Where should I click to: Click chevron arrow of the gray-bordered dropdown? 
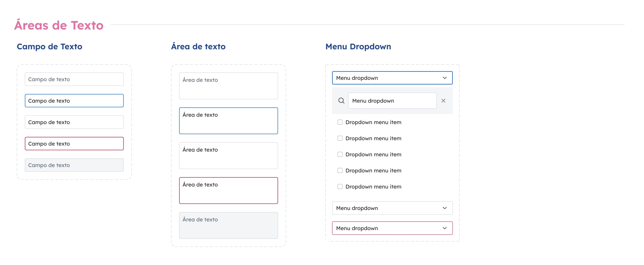pos(445,208)
